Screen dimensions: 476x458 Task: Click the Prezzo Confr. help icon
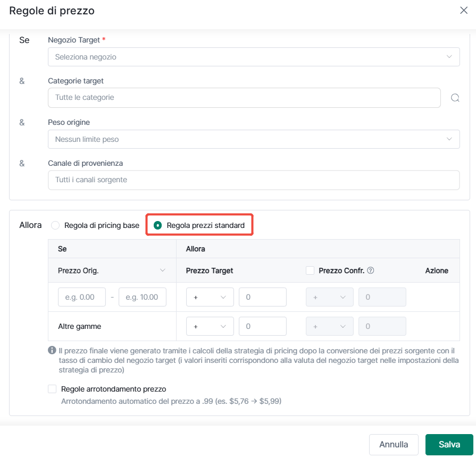click(370, 270)
